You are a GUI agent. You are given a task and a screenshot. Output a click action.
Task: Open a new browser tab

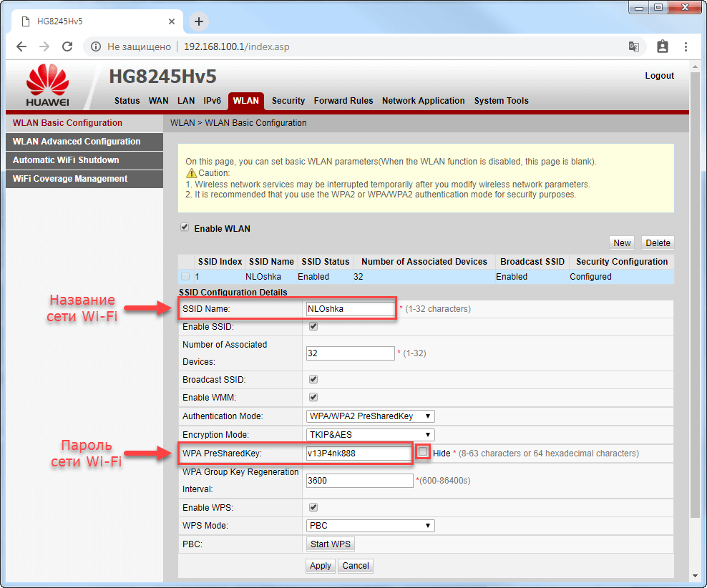(x=199, y=21)
